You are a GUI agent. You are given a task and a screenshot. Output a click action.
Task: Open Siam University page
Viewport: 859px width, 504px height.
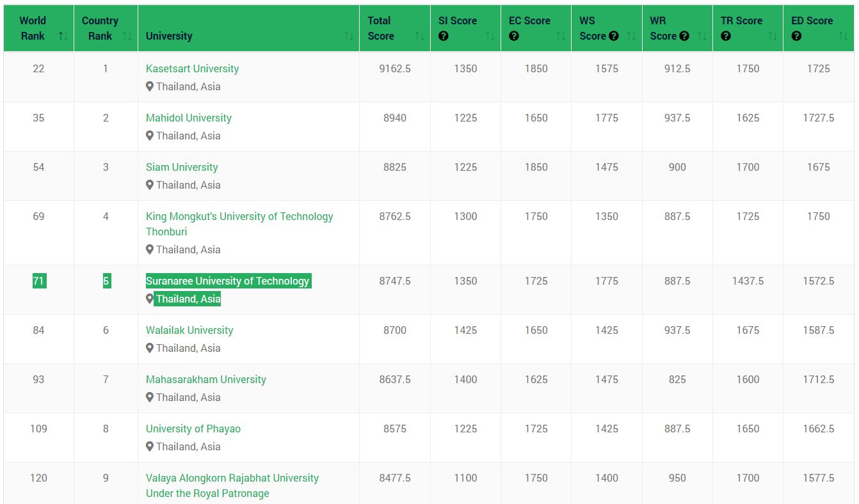(x=182, y=167)
